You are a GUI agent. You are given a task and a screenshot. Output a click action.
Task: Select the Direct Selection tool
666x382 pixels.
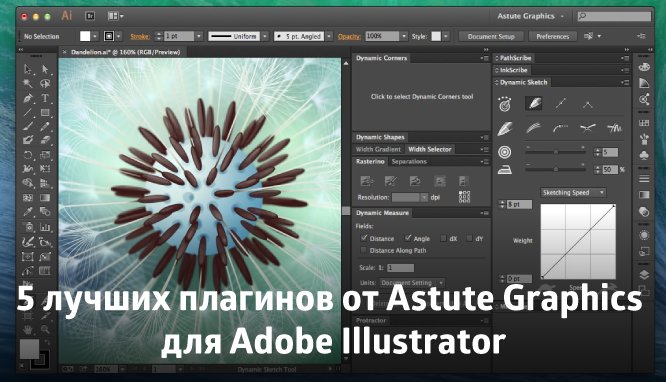pyautogui.click(x=45, y=69)
